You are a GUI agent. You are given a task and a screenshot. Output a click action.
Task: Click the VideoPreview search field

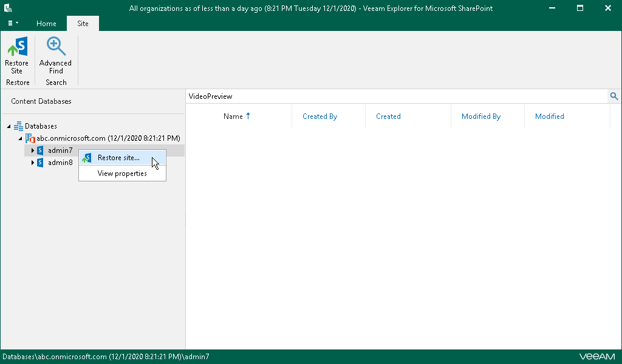[397, 96]
